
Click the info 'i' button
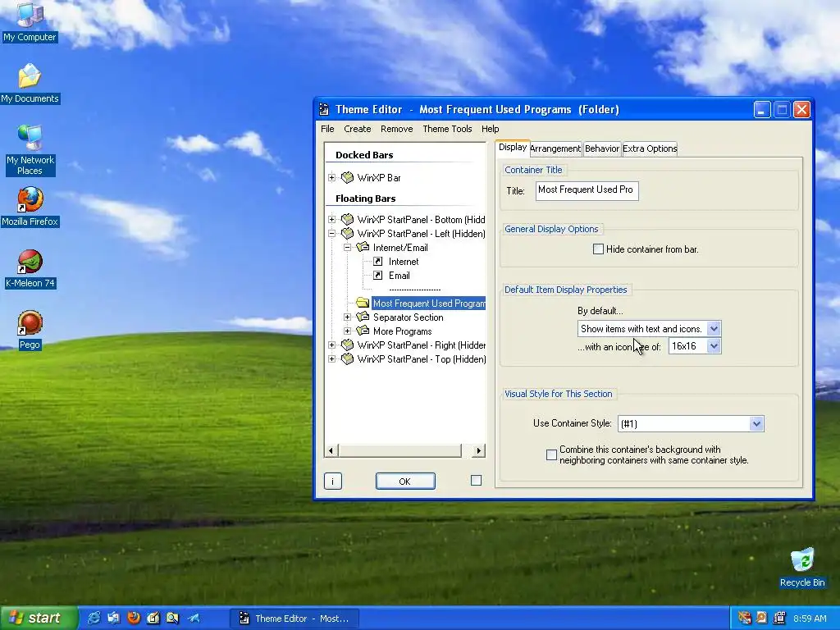tap(333, 481)
